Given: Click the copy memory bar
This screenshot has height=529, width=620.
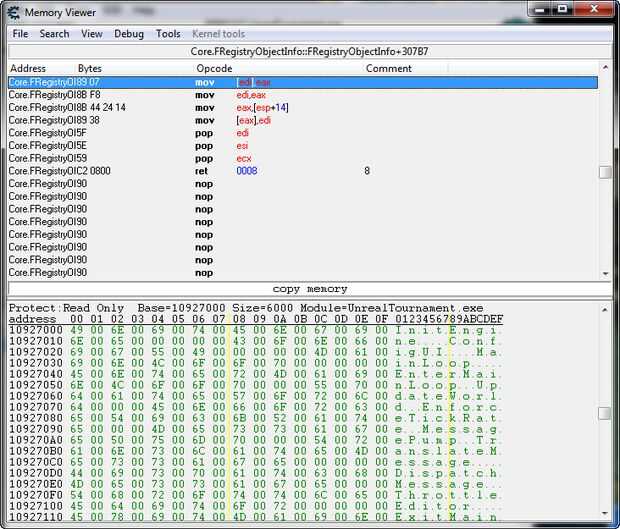Looking at the screenshot, I should [x=310, y=289].
